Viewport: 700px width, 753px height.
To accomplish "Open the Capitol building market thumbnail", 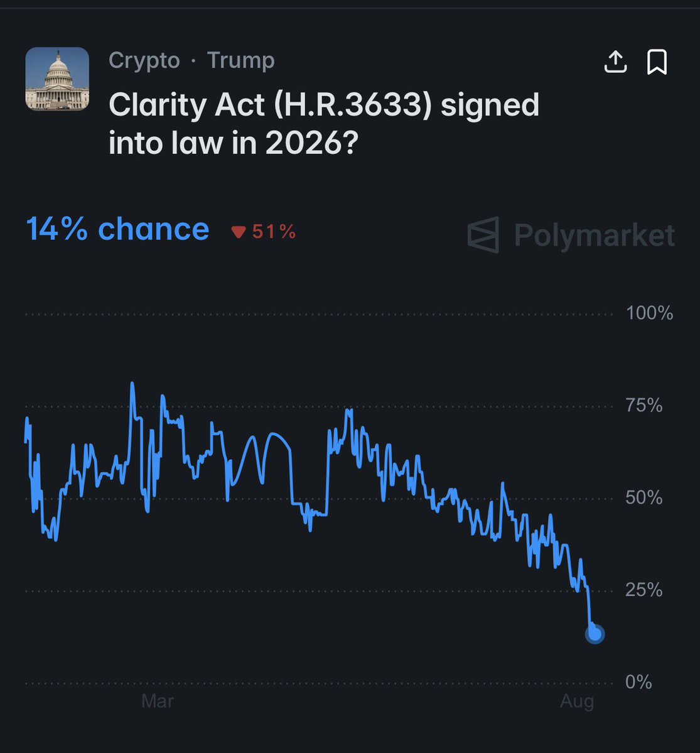I will [x=57, y=79].
